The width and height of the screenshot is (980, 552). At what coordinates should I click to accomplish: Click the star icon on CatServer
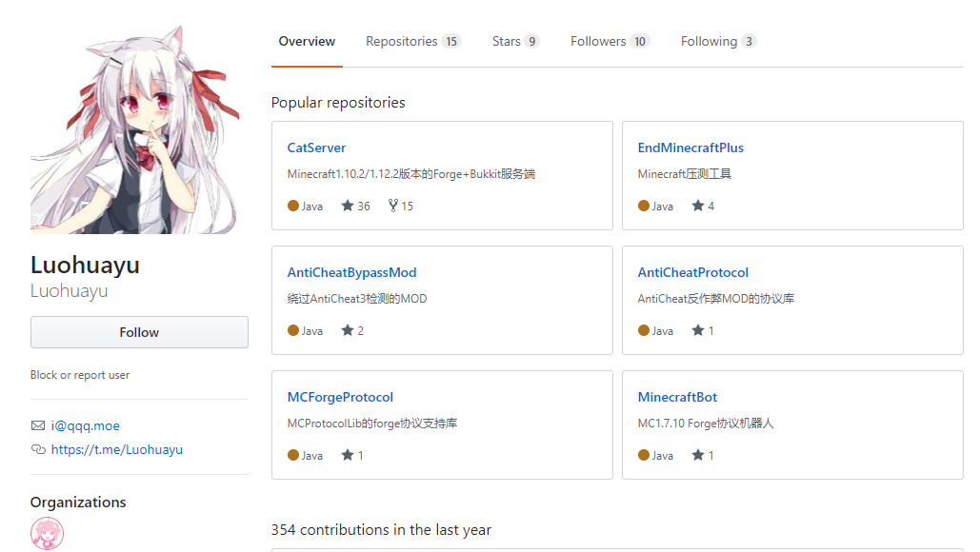pos(348,206)
